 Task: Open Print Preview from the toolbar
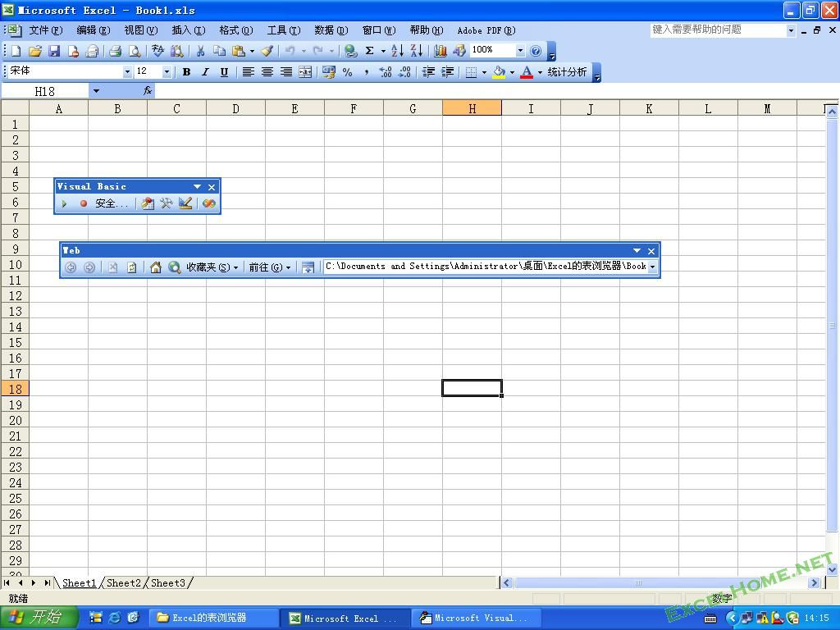click(x=135, y=51)
